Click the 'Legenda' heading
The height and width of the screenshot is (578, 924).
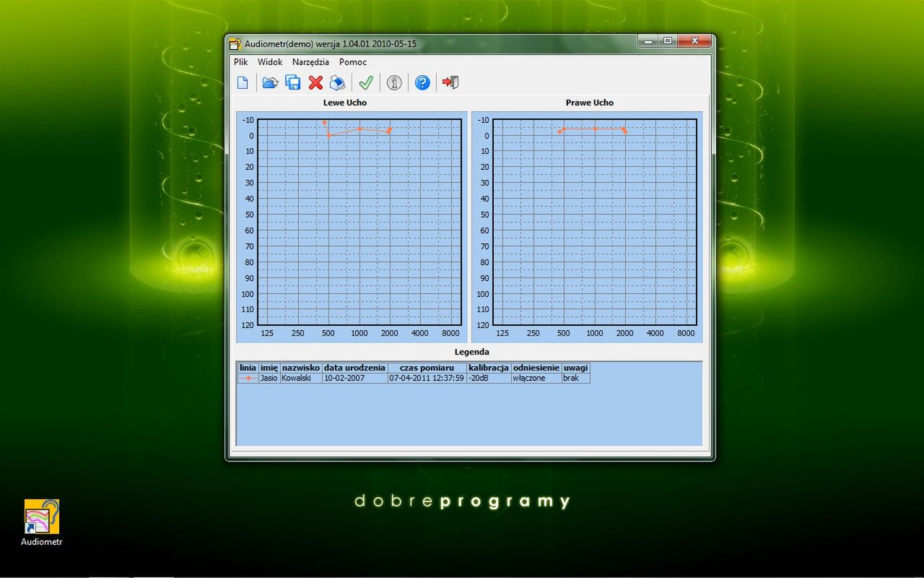pos(472,352)
